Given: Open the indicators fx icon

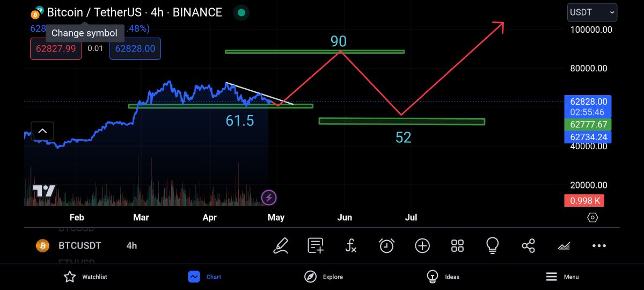Looking at the screenshot, I should pyautogui.click(x=350, y=246).
